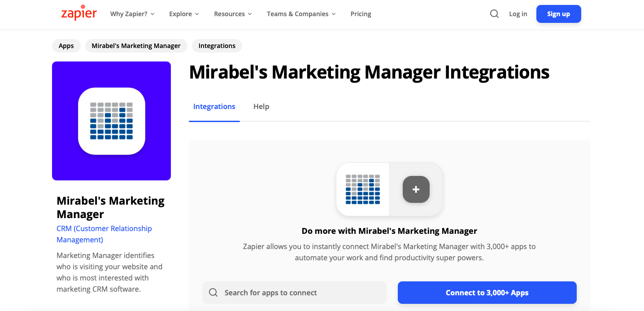This screenshot has width=644, height=311.
Task: Expand the Why Zapier? menu
Action: tap(132, 14)
